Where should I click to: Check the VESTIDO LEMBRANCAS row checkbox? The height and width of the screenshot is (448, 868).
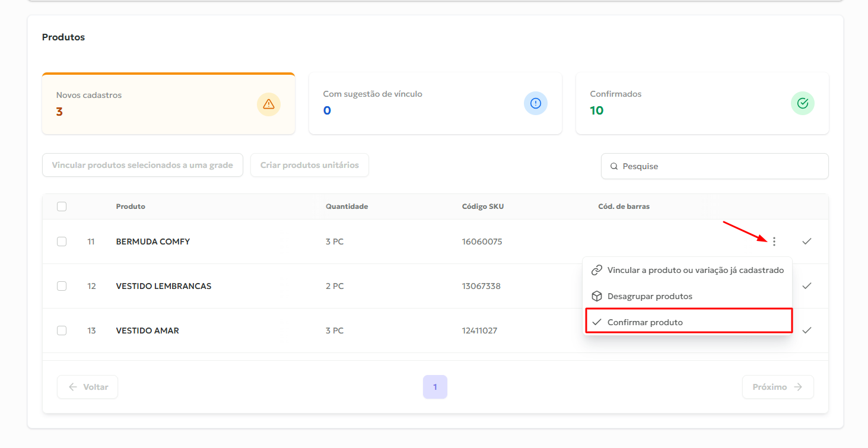(x=62, y=286)
